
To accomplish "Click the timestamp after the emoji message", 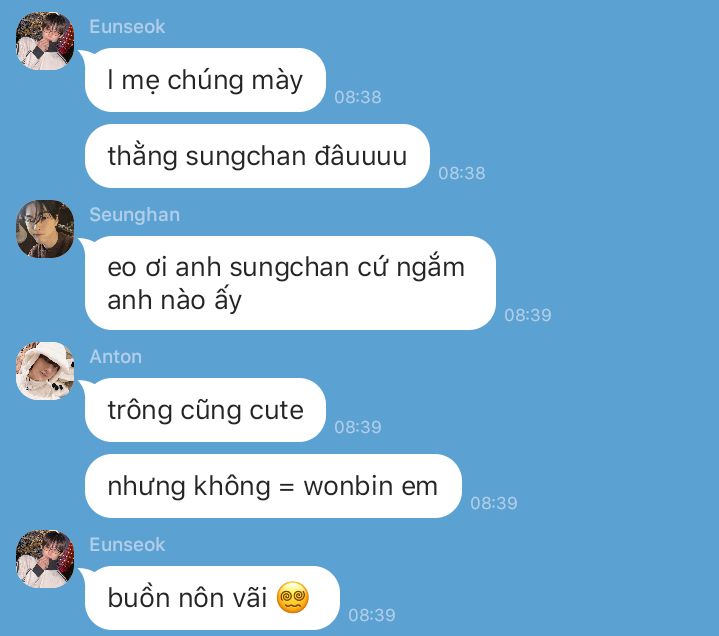I will tap(371, 615).
